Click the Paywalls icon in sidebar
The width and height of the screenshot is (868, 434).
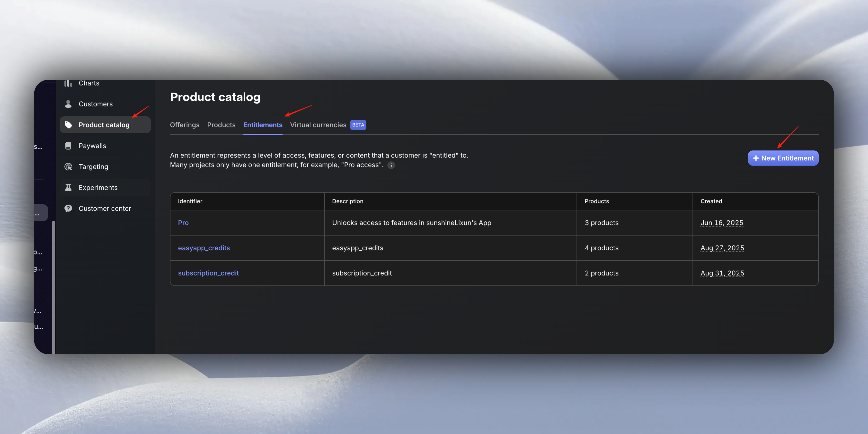tap(68, 146)
